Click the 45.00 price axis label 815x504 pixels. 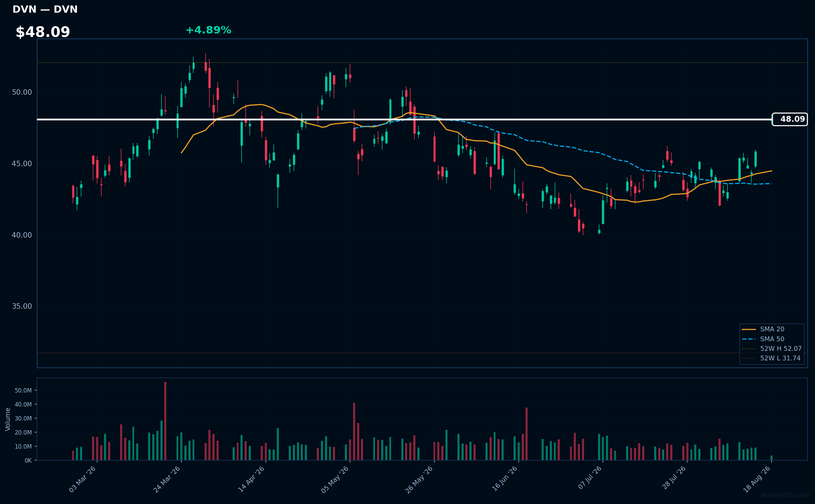(22, 164)
